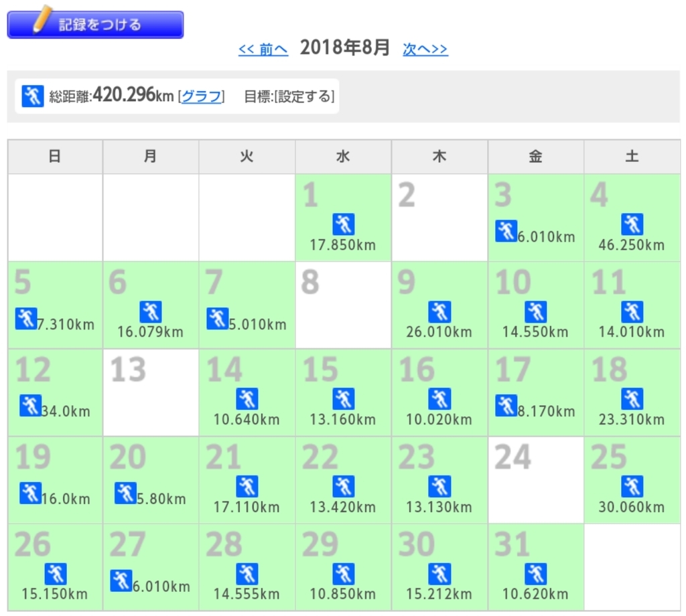Select the 8.170km entry

click(547, 411)
